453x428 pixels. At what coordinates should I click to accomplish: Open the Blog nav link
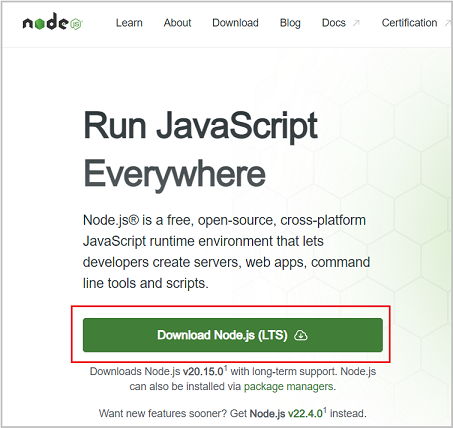290,23
